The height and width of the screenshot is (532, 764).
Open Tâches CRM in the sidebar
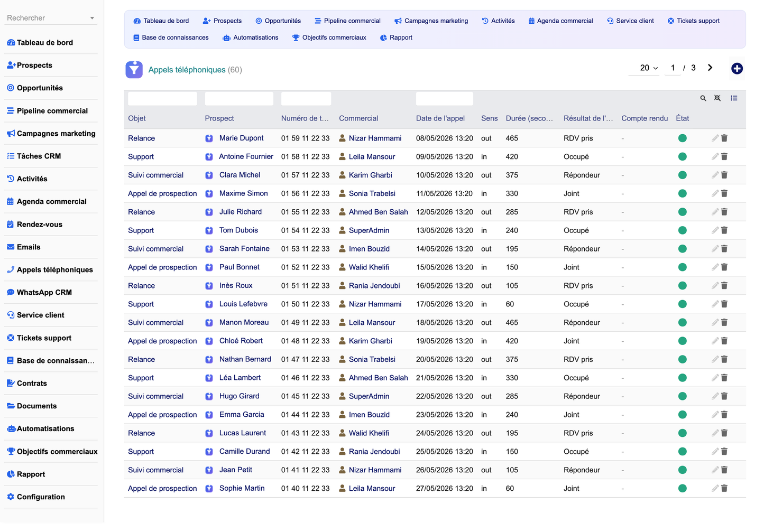point(39,156)
